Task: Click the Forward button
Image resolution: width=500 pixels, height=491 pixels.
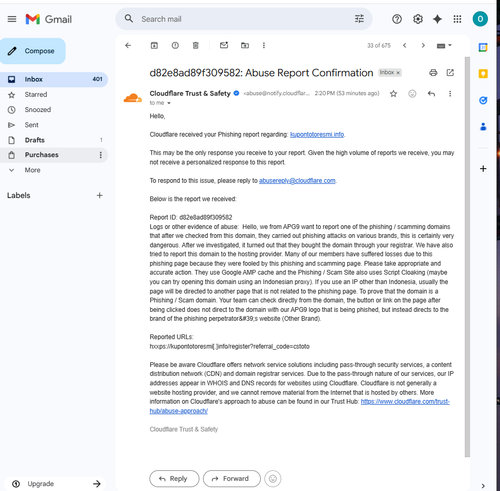Action: point(232,479)
